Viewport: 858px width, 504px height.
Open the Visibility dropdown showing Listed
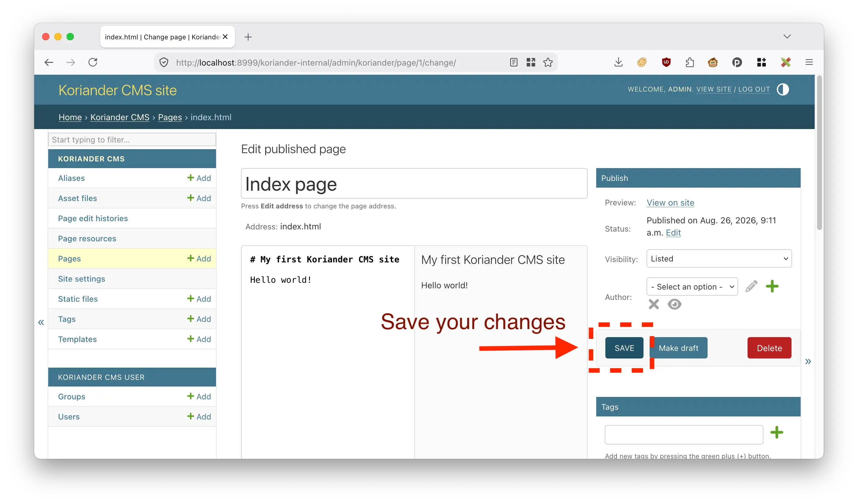point(719,258)
